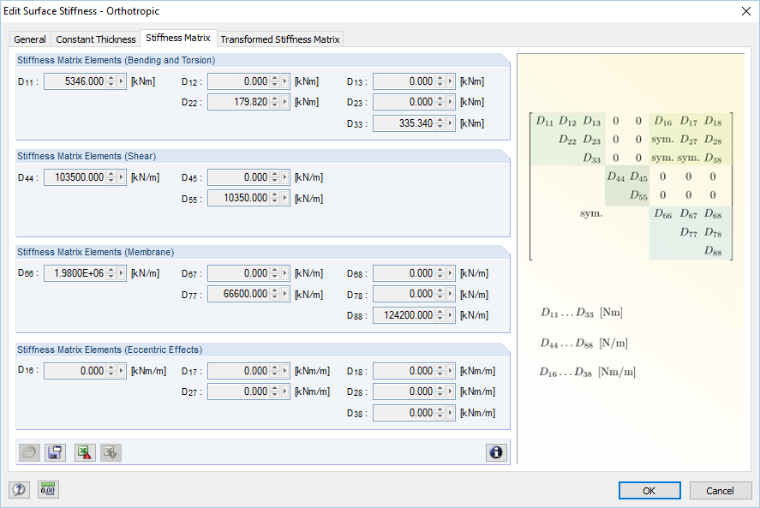The width and height of the screenshot is (760, 508).
Task: Confirm the dialog with OK
Action: (649, 491)
